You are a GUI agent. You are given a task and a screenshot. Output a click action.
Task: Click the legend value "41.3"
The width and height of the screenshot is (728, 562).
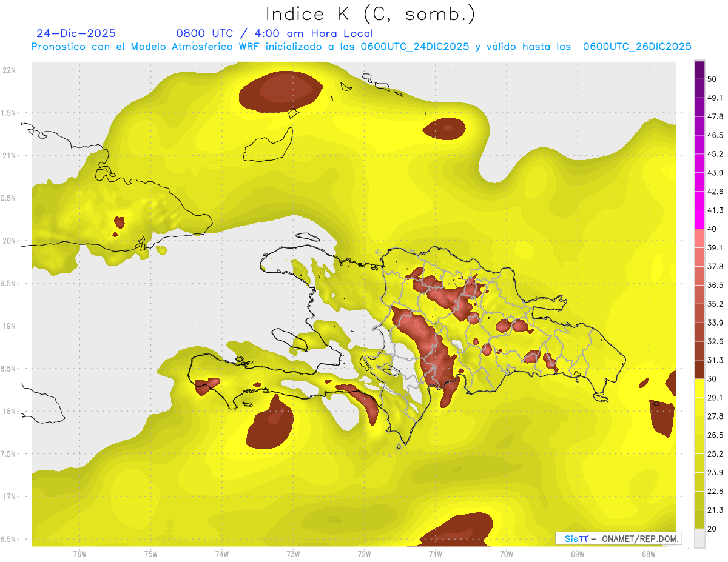tap(715, 210)
